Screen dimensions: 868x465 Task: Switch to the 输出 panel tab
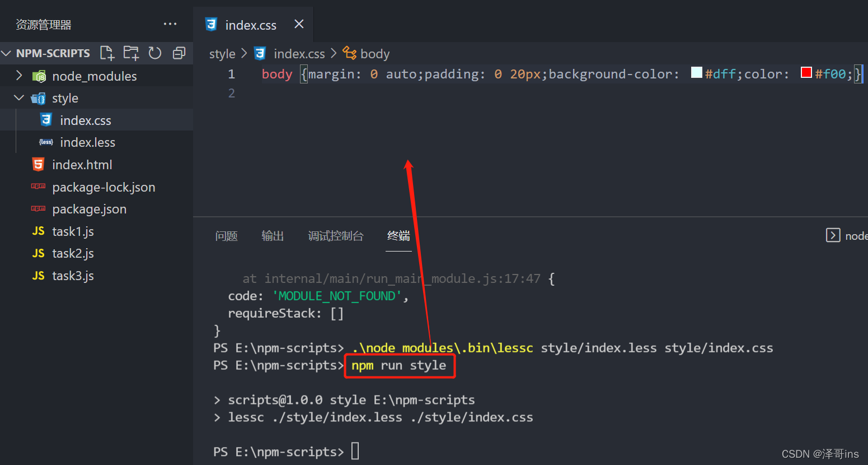pos(273,236)
